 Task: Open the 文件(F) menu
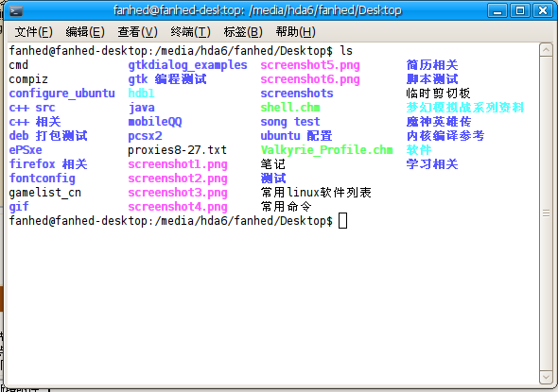[x=33, y=32]
